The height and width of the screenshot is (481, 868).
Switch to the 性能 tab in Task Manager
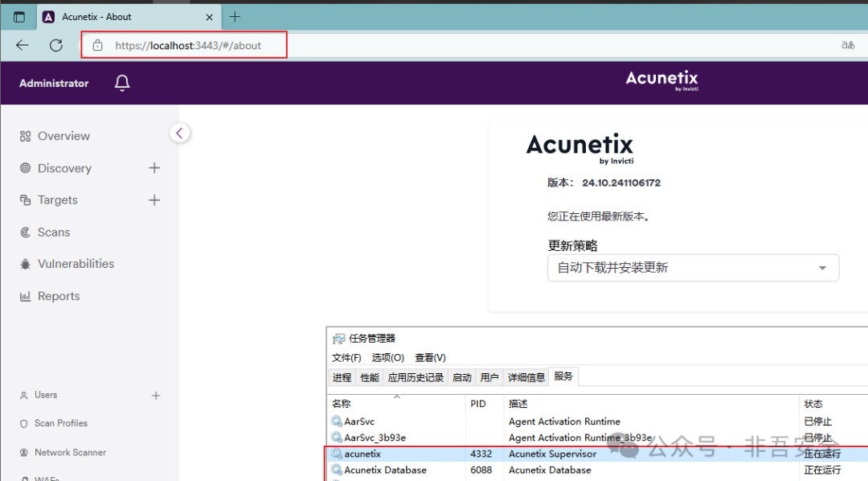coord(369,376)
